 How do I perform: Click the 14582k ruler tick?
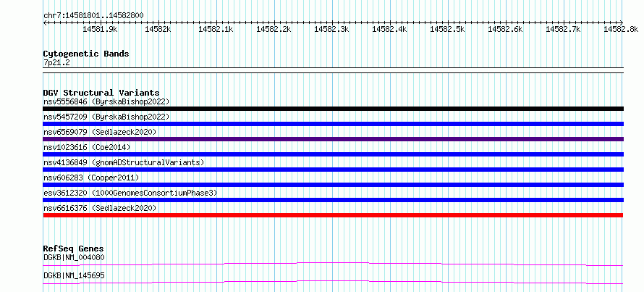click(x=158, y=29)
